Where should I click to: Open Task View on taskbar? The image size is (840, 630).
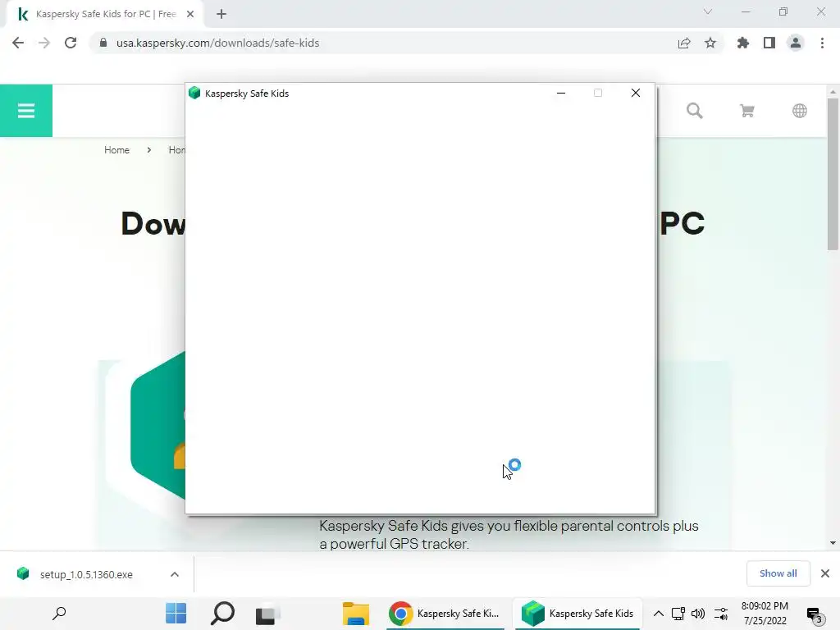point(268,614)
